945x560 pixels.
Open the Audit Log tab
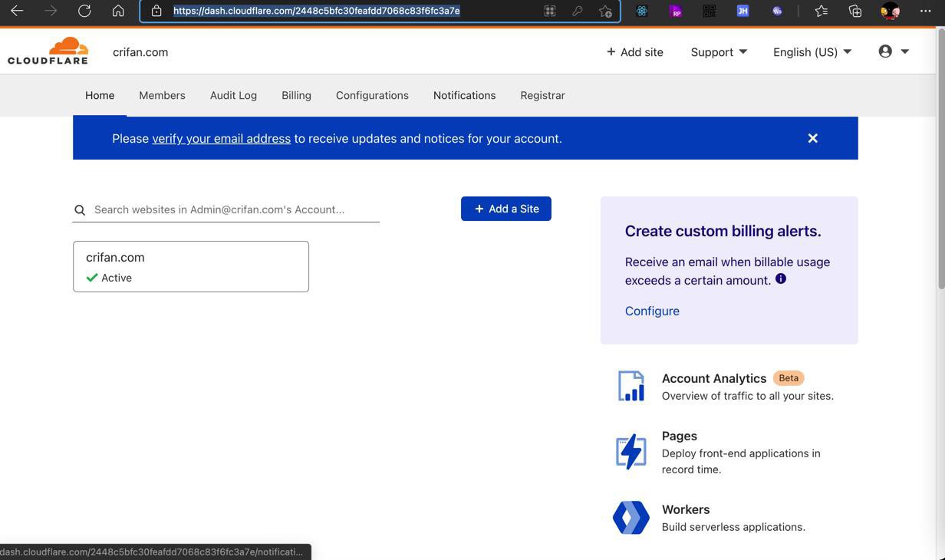tap(233, 95)
